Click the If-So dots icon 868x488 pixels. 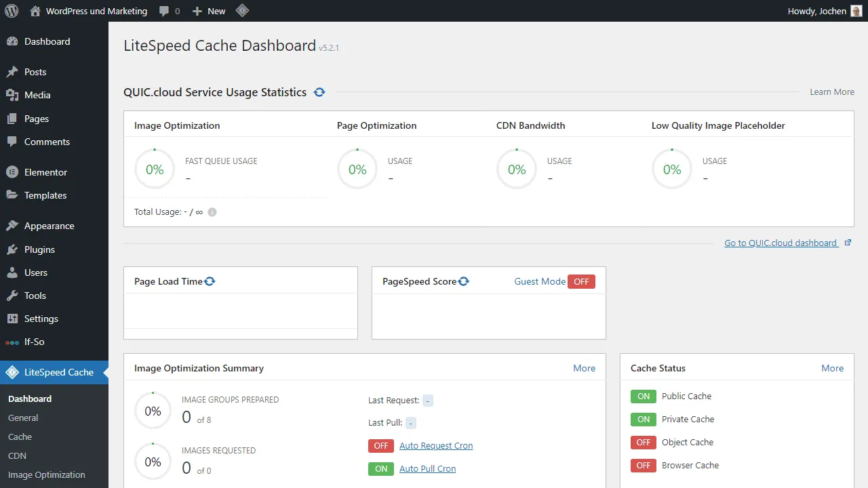click(12, 342)
